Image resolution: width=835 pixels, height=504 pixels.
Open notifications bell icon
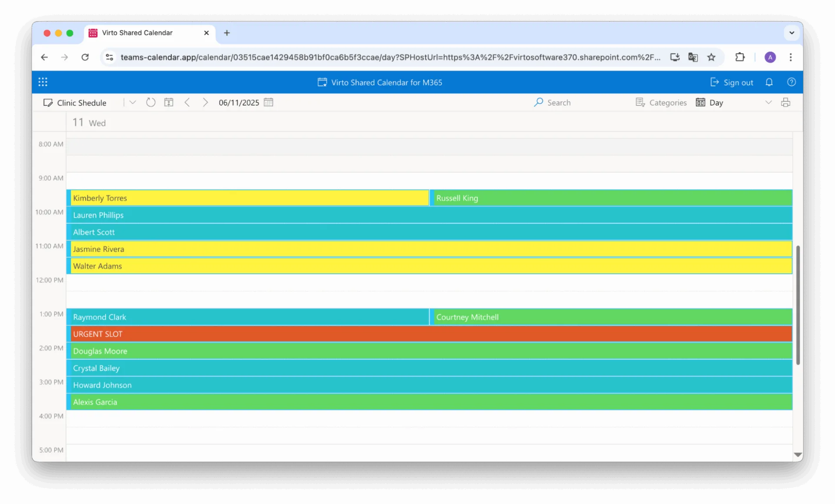[x=769, y=82]
